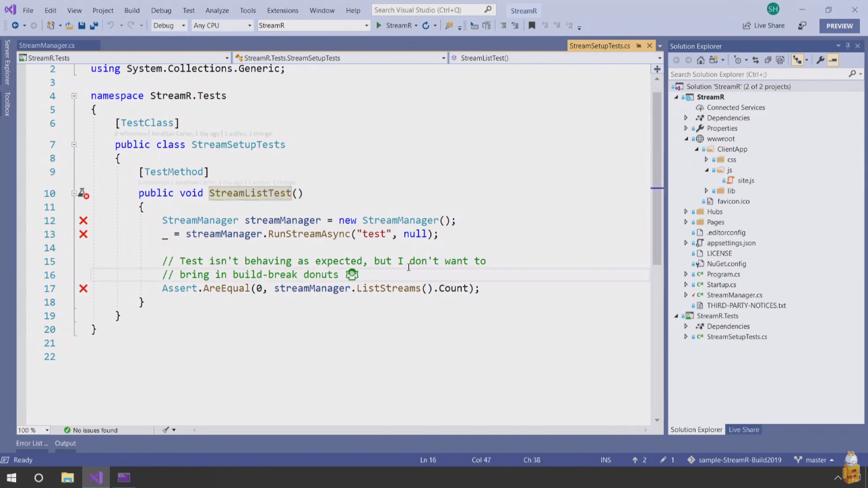Expand the Hubs folder in Solution Explorer
The height and width of the screenshot is (488, 868).
(686, 212)
